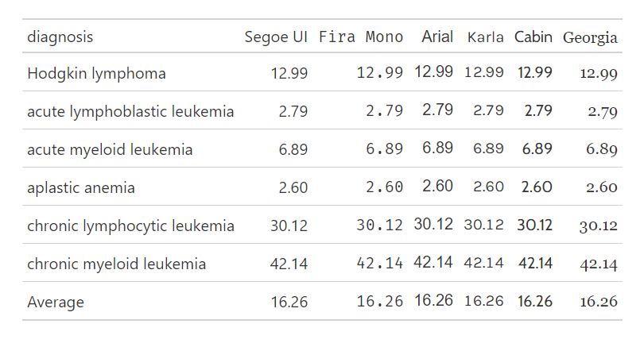Click the Average row label
Viewport: 644px width, 347px height.
(56, 303)
